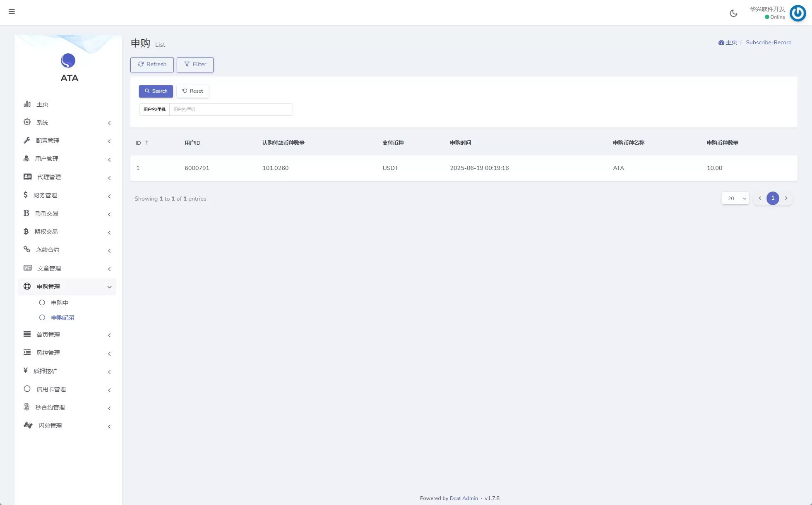Click the 用户名/手机 input field
The height and width of the screenshot is (505, 812).
click(x=231, y=110)
